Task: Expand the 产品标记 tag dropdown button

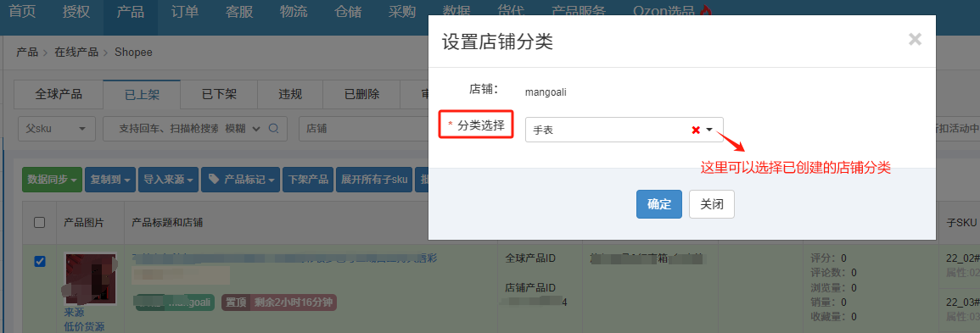Action: pos(241,180)
